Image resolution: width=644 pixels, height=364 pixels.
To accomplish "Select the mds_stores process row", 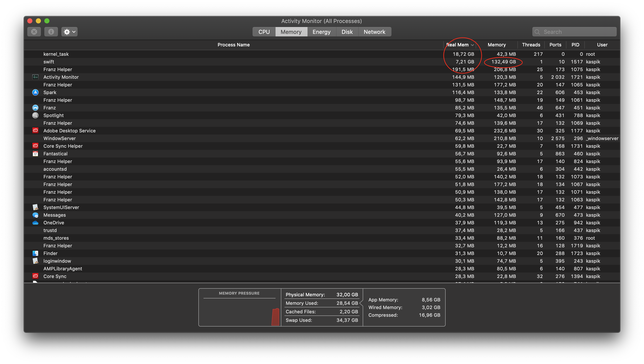I will coord(322,238).
